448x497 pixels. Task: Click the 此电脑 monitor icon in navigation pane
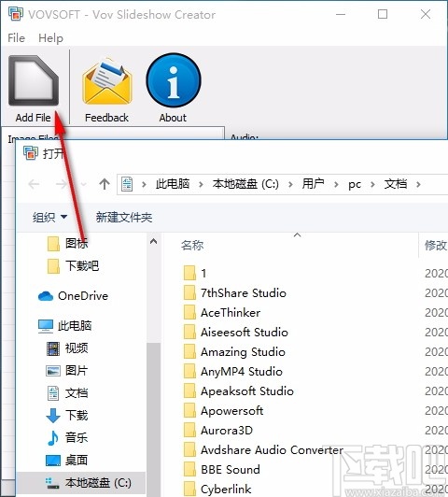point(46,326)
